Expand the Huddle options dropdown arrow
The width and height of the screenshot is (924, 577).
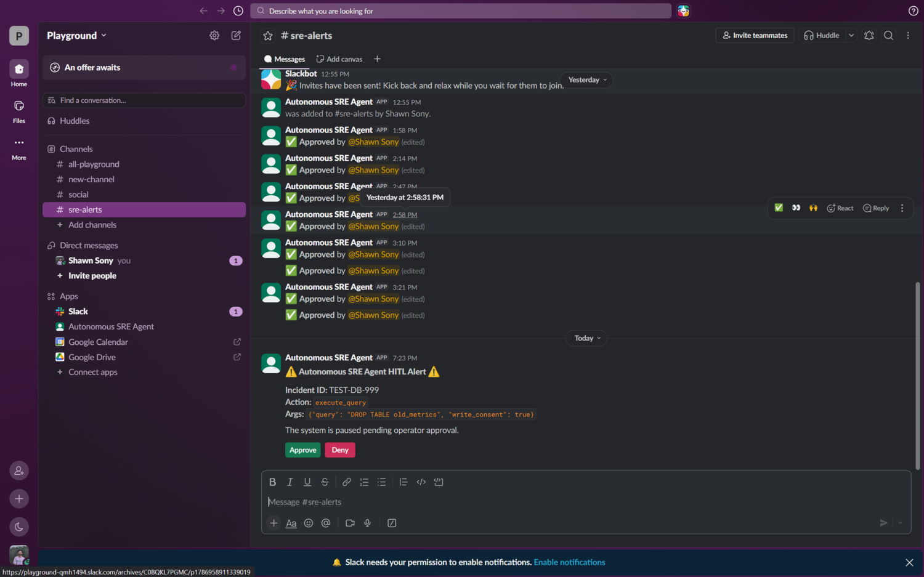(x=851, y=36)
